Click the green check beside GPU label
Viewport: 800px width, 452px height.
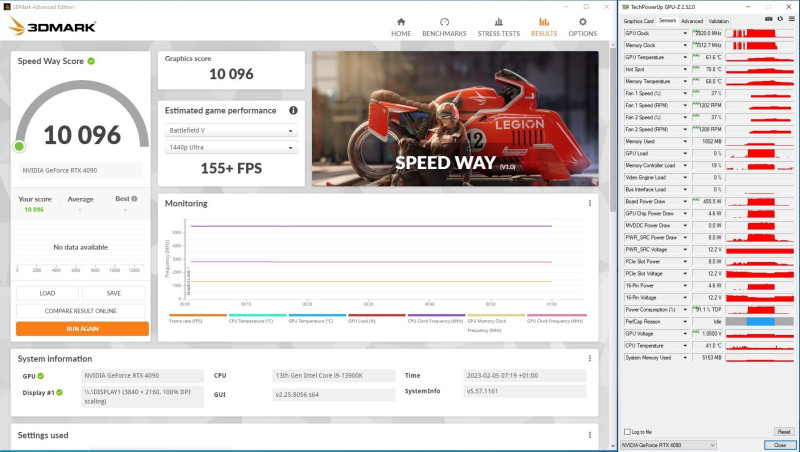tap(41, 376)
